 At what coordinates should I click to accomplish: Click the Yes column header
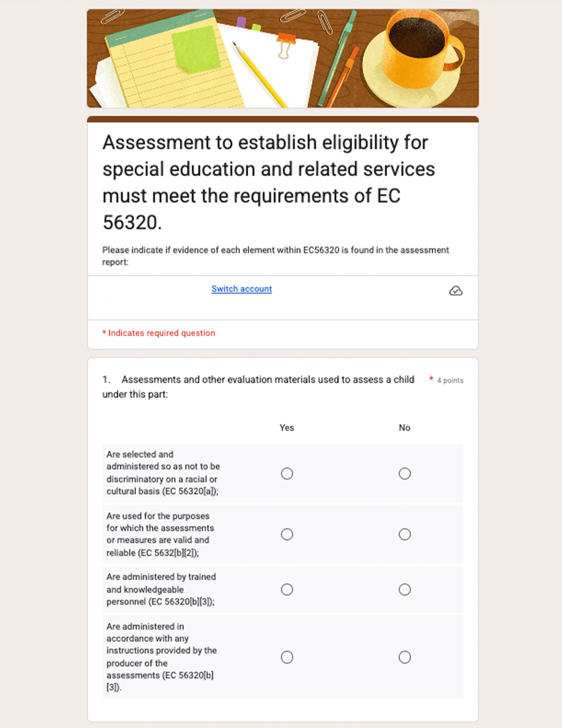287,428
